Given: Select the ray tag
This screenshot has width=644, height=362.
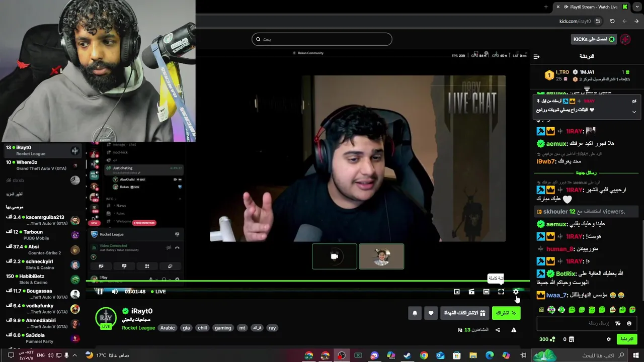Looking at the screenshot, I should tap(272, 328).
